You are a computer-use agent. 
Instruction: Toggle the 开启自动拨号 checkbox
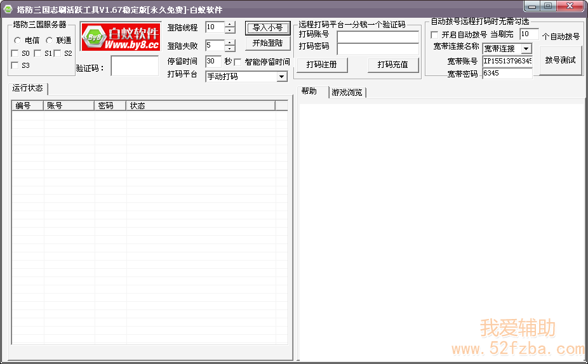tap(434, 35)
